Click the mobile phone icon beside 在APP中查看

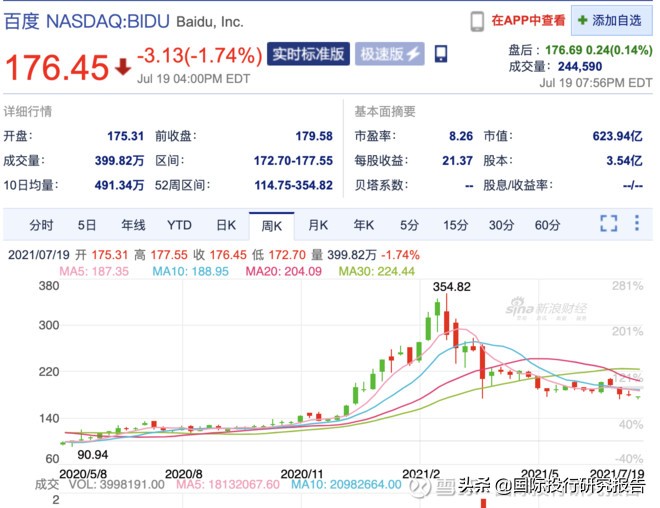point(477,21)
